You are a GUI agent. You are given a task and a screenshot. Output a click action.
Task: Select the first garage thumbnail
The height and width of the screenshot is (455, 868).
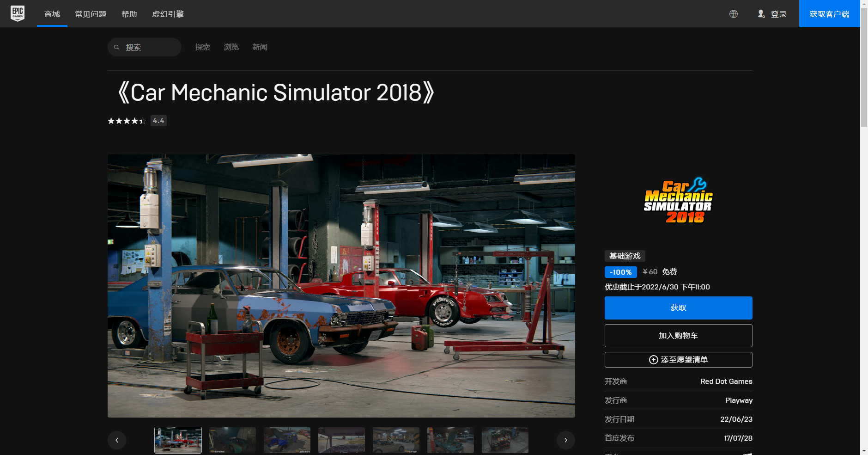tap(178, 440)
